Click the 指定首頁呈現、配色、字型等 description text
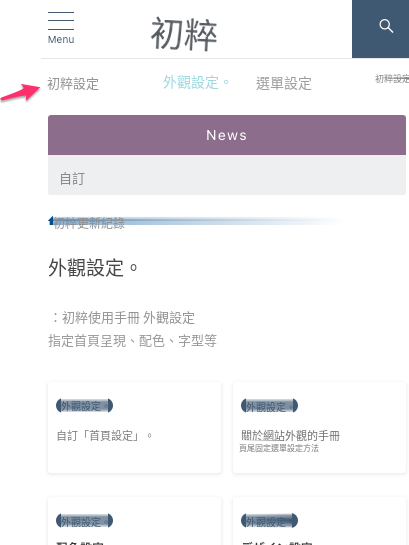This screenshot has width=409, height=545. (x=132, y=341)
